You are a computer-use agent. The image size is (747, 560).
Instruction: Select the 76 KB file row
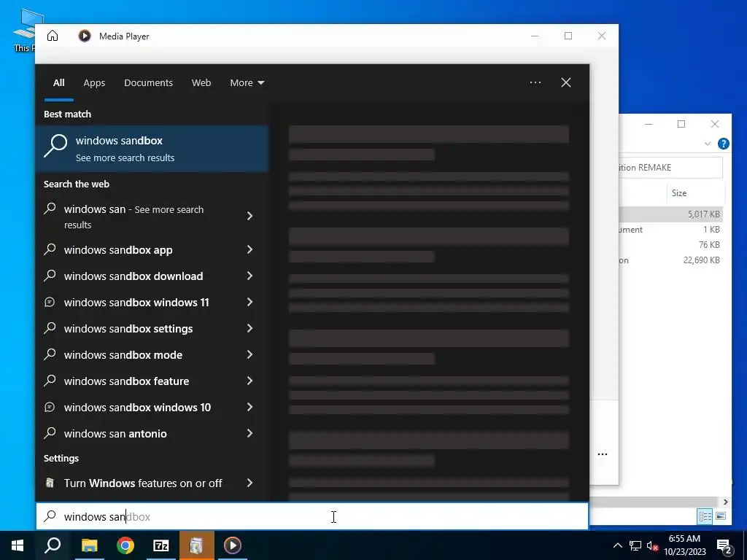(671, 245)
